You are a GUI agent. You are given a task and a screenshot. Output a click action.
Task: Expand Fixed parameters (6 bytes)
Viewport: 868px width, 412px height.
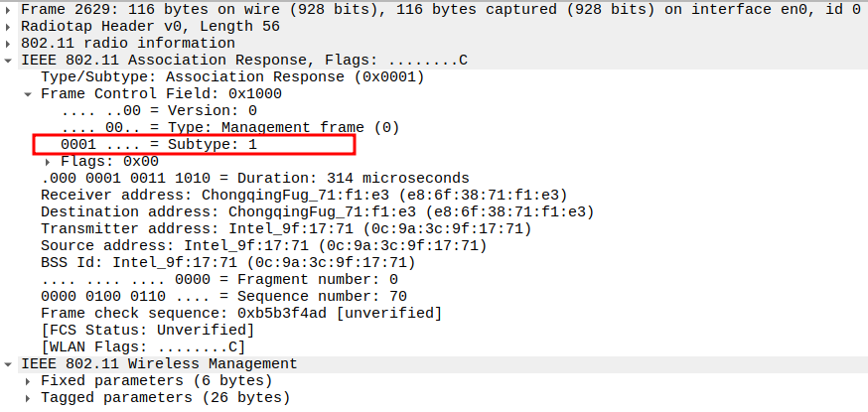point(29,380)
